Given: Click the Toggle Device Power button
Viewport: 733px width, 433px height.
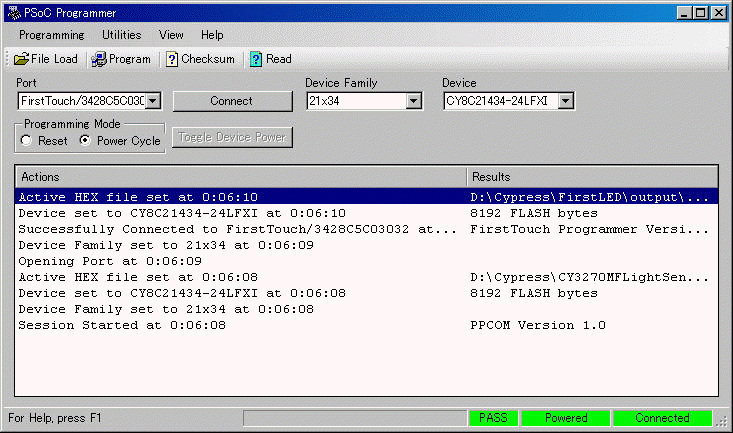Looking at the screenshot, I should tap(232, 137).
